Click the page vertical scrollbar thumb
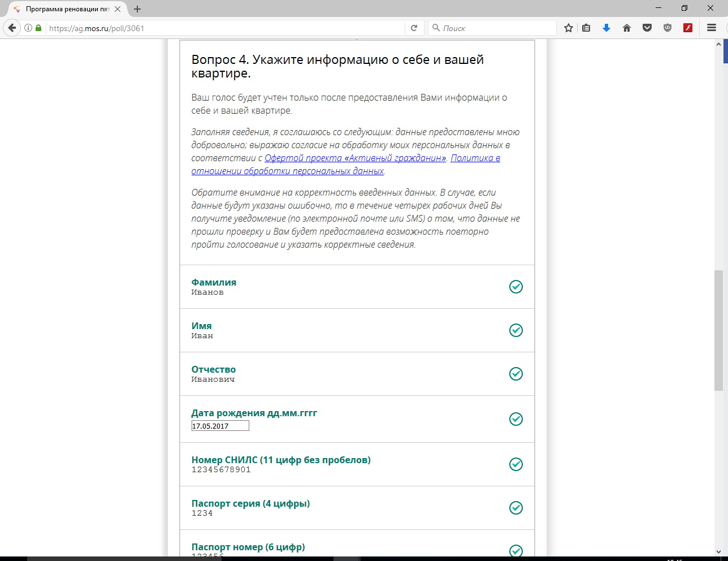Viewport: 728px width, 561px height. tap(718, 330)
